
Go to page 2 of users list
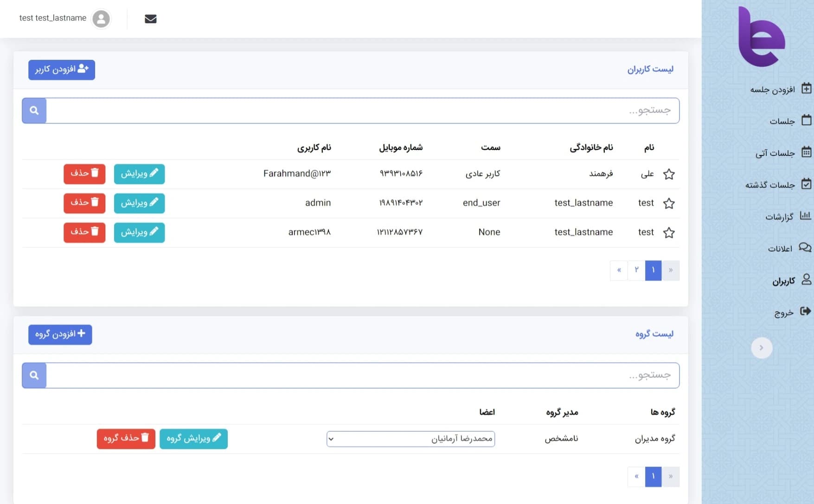(636, 270)
